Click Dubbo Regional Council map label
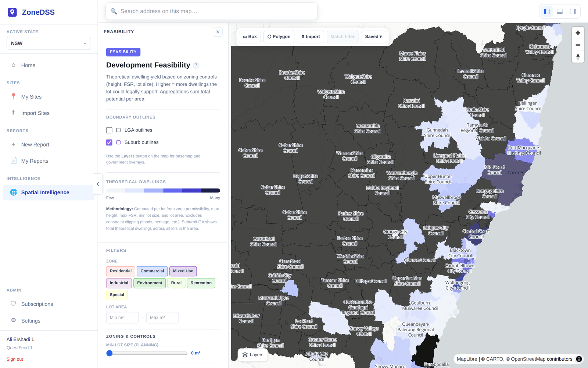588x368 pixels. pyautogui.click(x=382, y=191)
